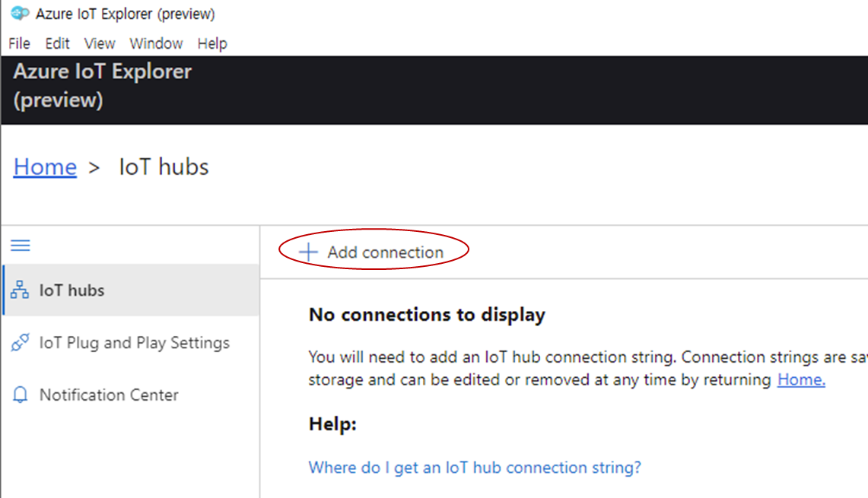Click the Azure IoT Explorer title bar icon
The width and height of the screenshot is (868, 498).
coord(19,14)
